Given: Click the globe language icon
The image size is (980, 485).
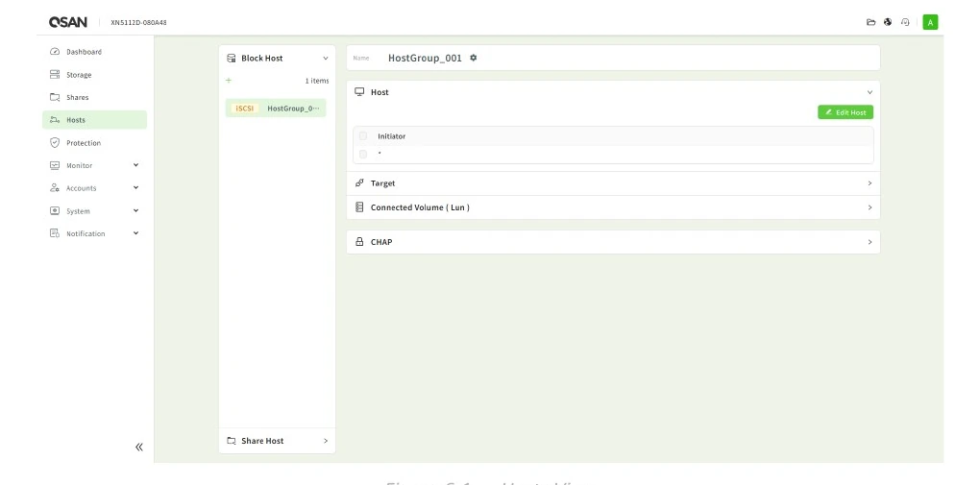Looking at the screenshot, I should (x=888, y=22).
